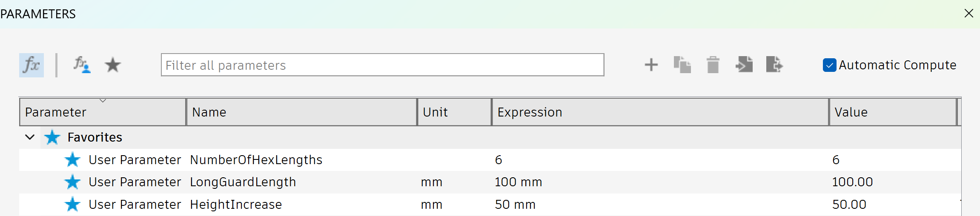Image resolution: width=980 pixels, height=216 pixels.
Task: Collapse the Favorites group
Action: (x=30, y=137)
